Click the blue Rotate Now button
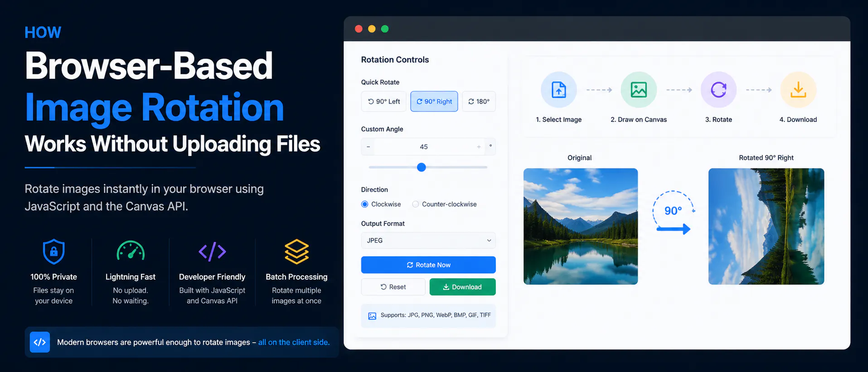The height and width of the screenshot is (372, 868). [x=428, y=265]
